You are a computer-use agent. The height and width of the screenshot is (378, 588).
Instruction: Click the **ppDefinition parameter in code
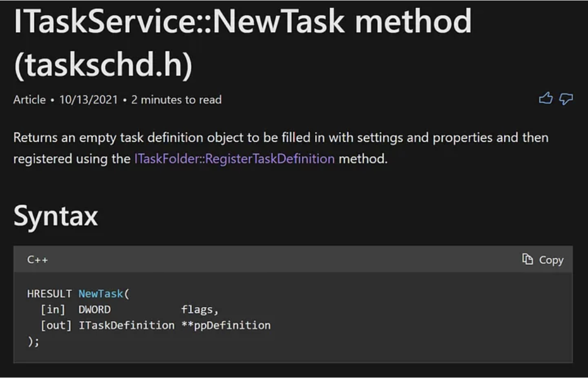(x=226, y=325)
